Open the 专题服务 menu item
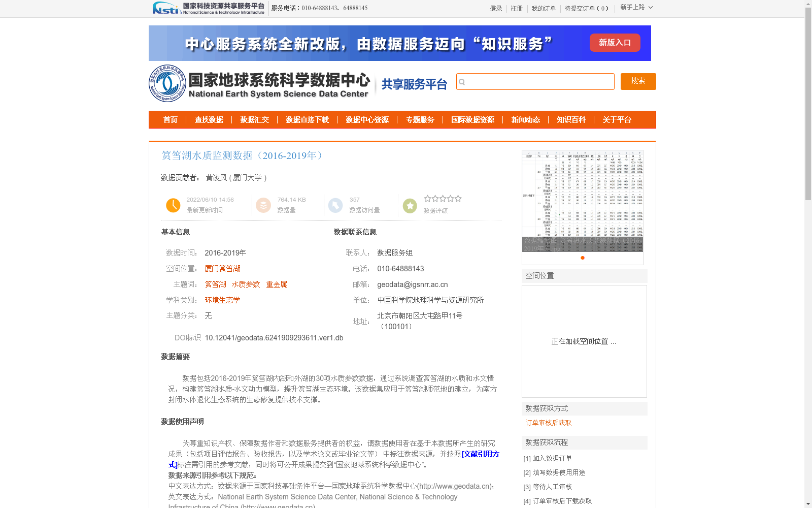 point(420,120)
